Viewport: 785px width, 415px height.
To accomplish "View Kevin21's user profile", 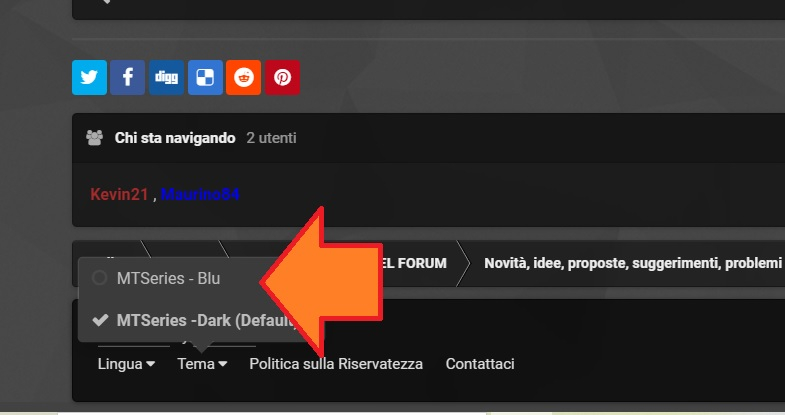I will [x=119, y=194].
